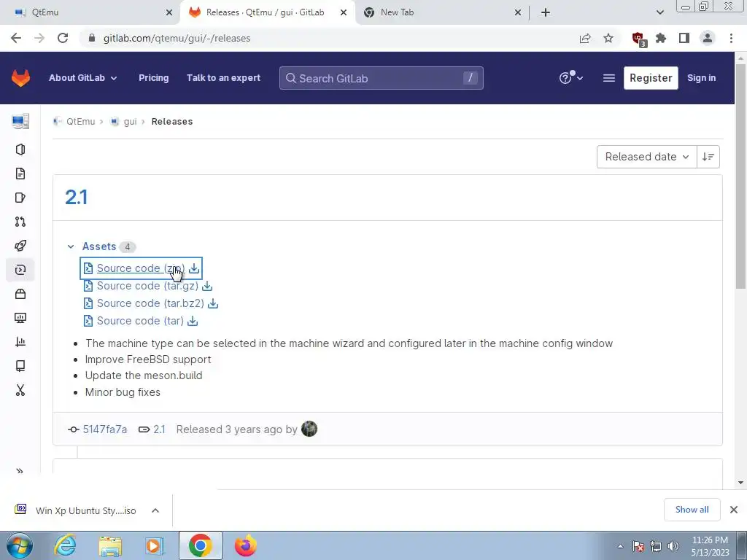Click download icon beside Source code (tar.bz2)
Viewport: 747px width, 560px height.
[213, 304]
